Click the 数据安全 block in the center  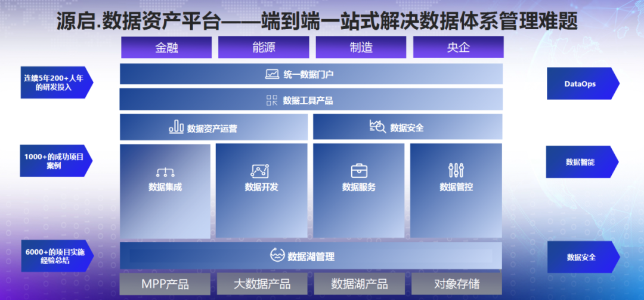(407, 127)
